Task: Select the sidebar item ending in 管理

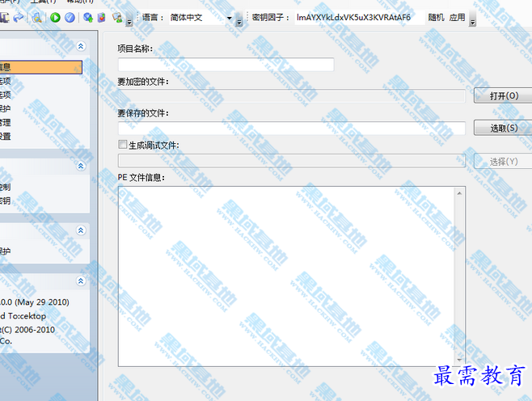Action: click(6, 122)
